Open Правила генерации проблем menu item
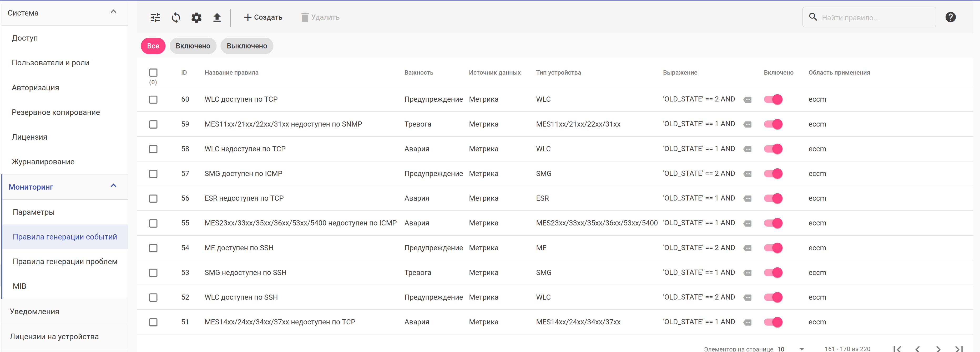 click(65, 262)
